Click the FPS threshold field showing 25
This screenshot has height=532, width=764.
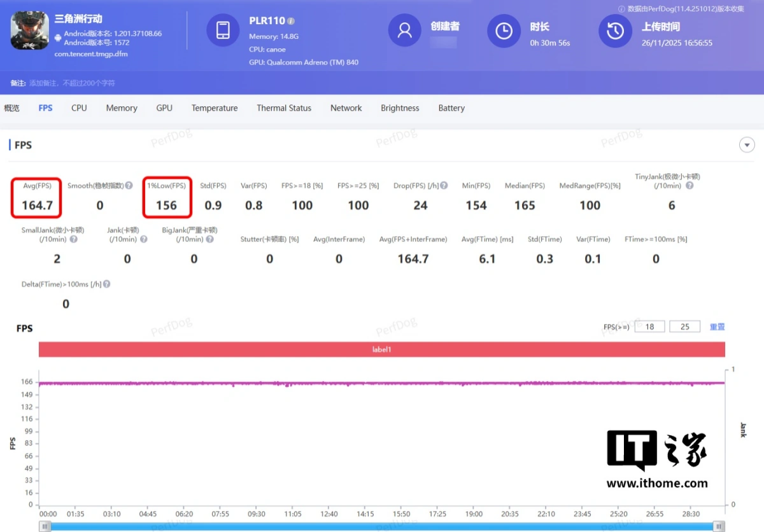(684, 326)
